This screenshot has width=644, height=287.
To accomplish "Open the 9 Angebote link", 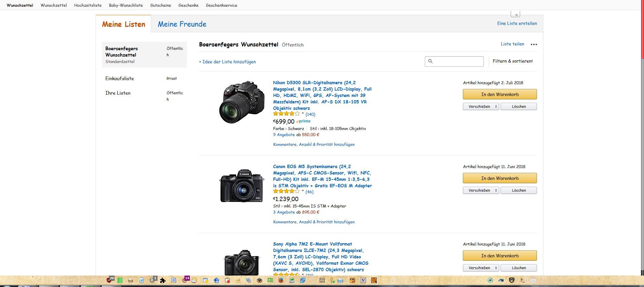I will point(284,135).
